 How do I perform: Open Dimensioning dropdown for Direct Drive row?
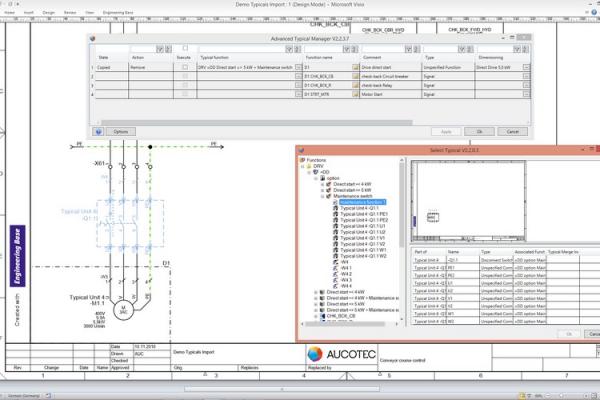tap(526, 67)
